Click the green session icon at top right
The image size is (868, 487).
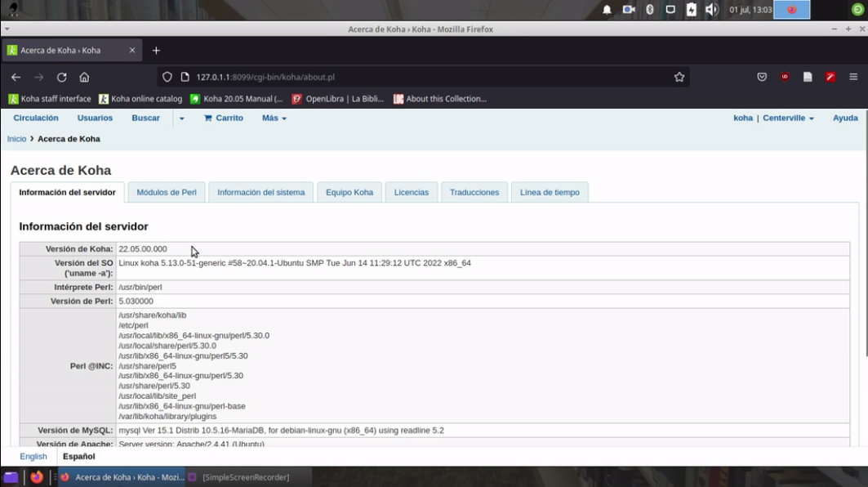(x=857, y=10)
